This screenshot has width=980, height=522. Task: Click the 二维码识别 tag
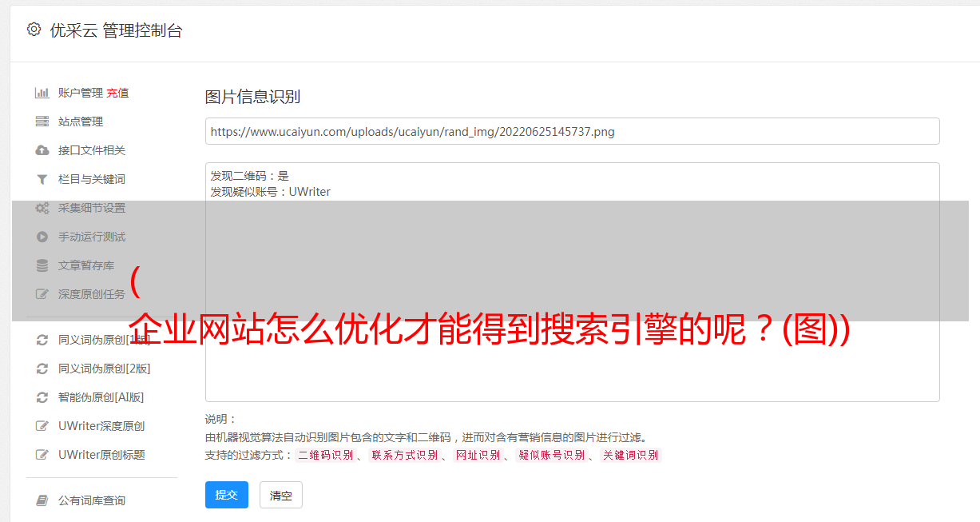point(326,455)
